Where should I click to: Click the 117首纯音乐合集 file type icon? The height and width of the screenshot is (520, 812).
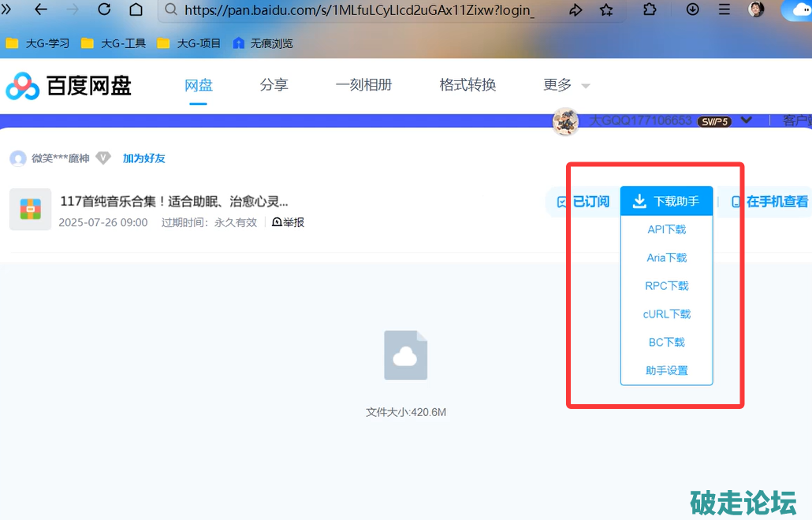[30, 209]
